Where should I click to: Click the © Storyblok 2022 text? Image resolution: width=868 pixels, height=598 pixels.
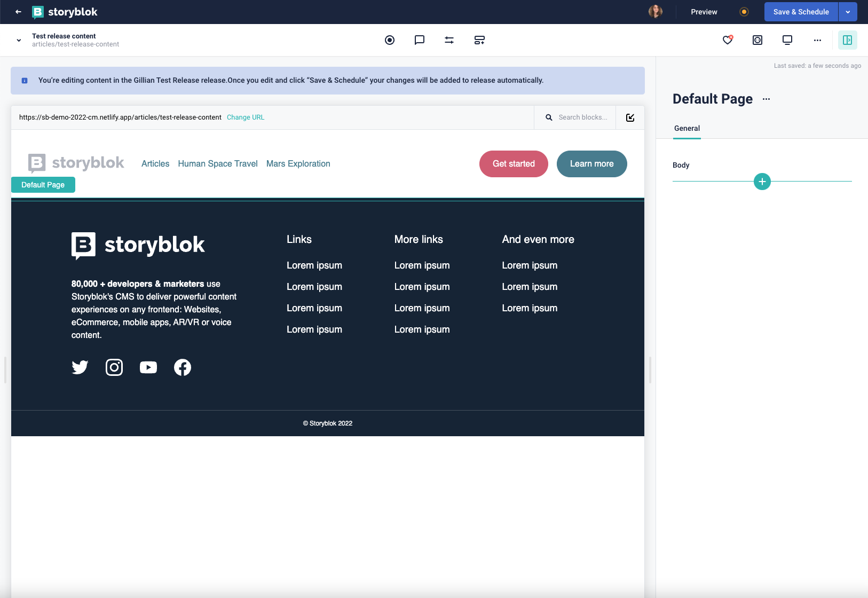coord(328,423)
